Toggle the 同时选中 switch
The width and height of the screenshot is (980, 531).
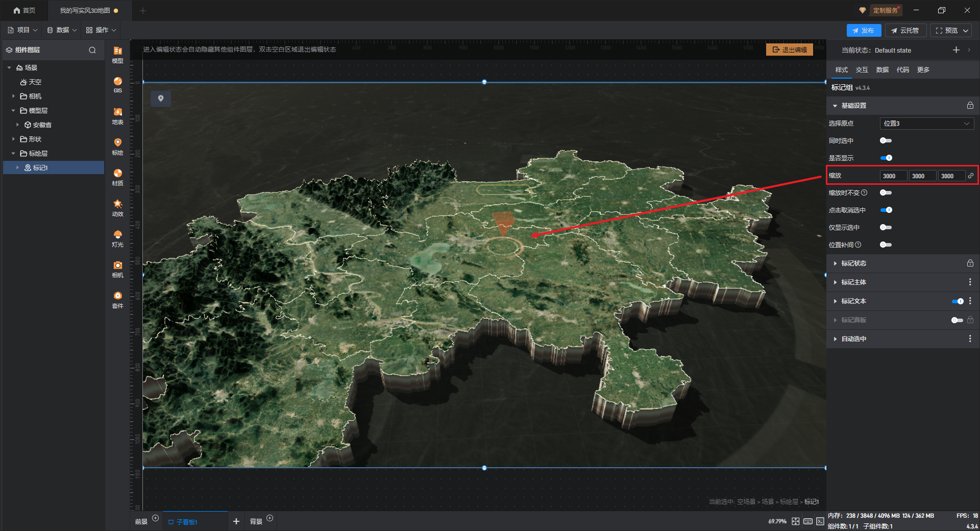click(x=886, y=141)
